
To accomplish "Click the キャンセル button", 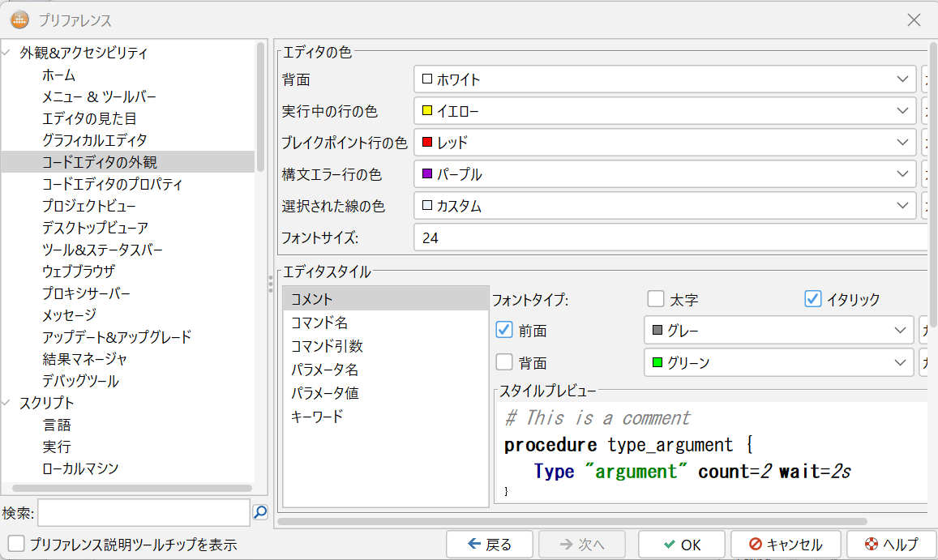I will 785,544.
